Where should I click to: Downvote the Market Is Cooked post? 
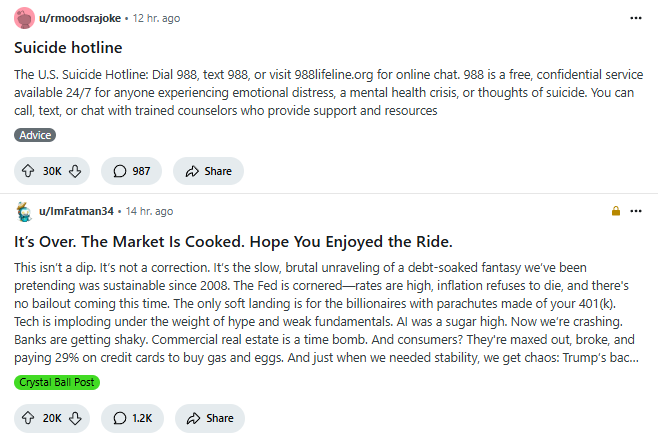75,418
